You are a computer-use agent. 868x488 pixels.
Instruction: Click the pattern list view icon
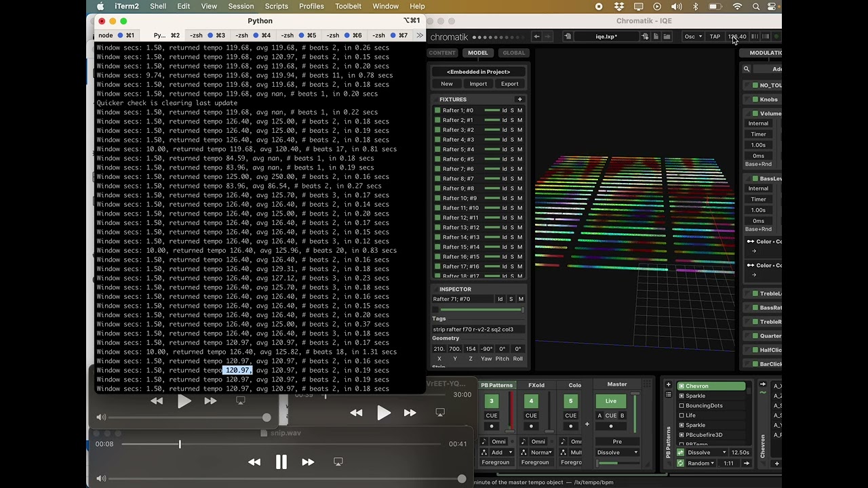[x=668, y=395]
